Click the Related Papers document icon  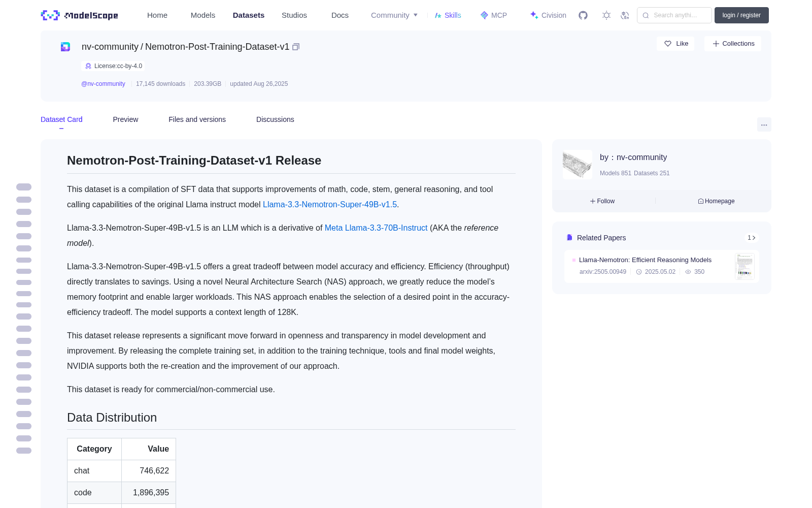click(569, 238)
